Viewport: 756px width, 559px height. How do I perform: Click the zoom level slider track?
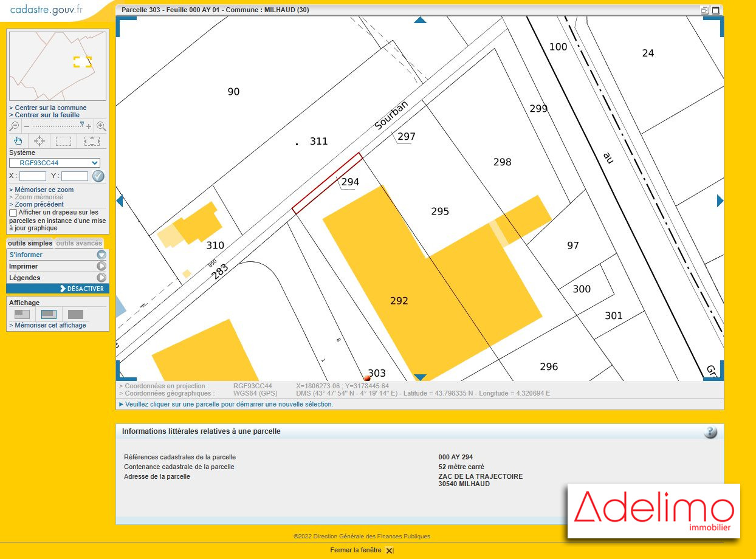58,126
